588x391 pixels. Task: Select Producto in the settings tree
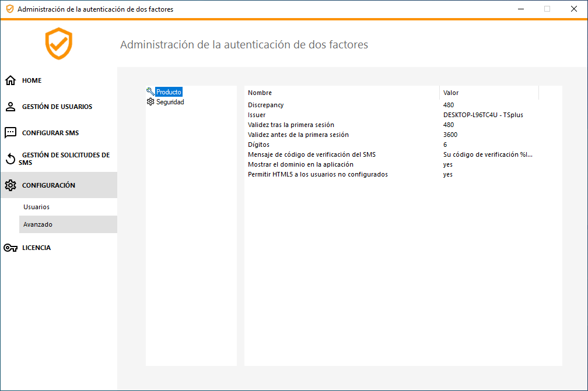[x=167, y=91]
